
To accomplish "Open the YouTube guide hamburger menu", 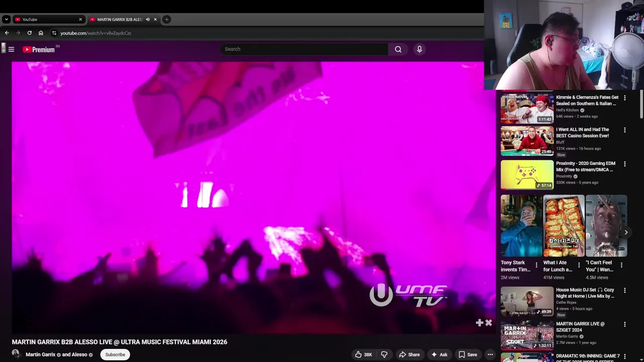I will click(x=11, y=49).
